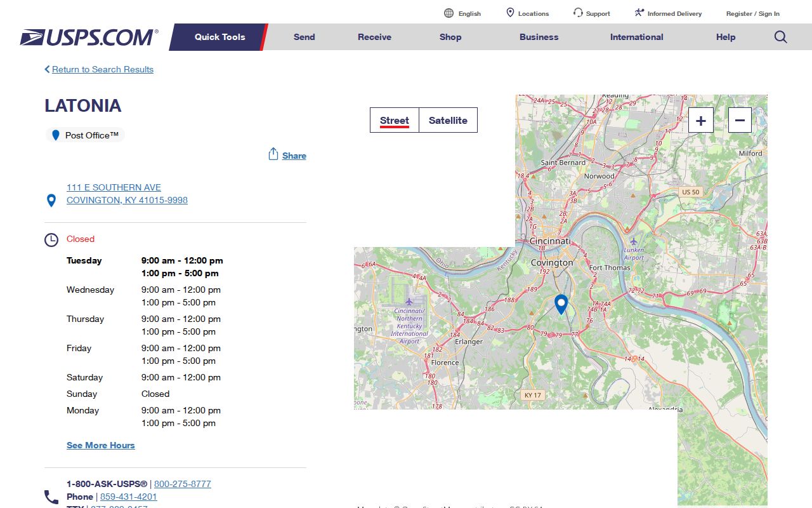Viewport: 812px width, 508px height.
Task: Click the Locations pin icon in header
Action: coord(510,13)
